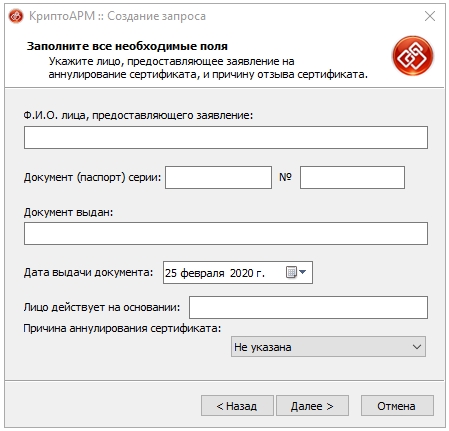Click the heading Заполните все необходимые поля

coord(127,46)
